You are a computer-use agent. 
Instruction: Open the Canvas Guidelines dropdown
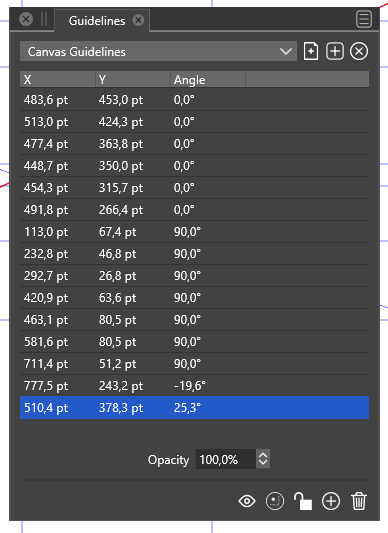click(x=158, y=51)
